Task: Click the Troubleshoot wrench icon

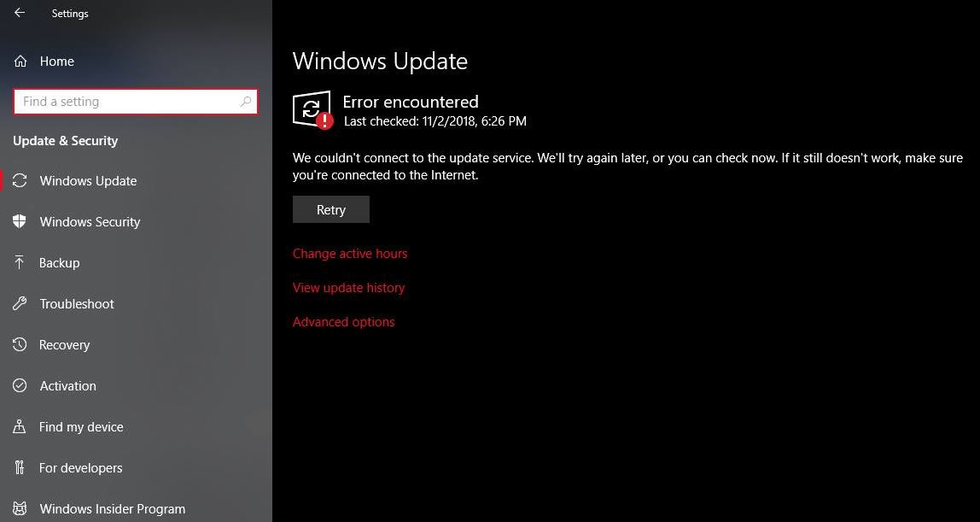Action: coord(20,304)
